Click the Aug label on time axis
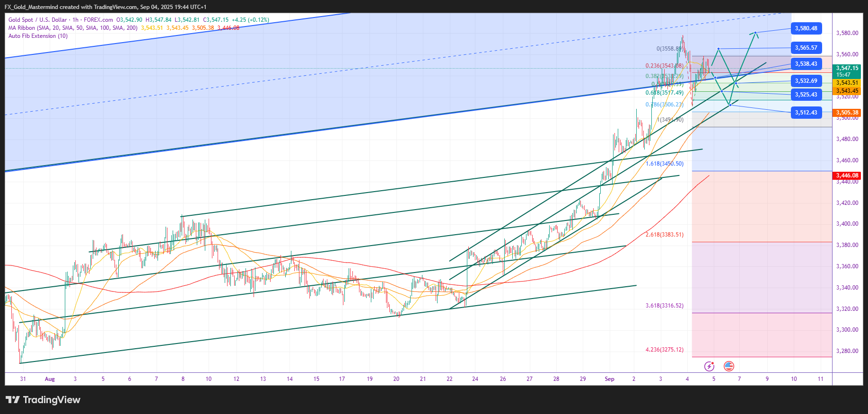The height and width of the screenshot is (414, 868). point(50,379)
